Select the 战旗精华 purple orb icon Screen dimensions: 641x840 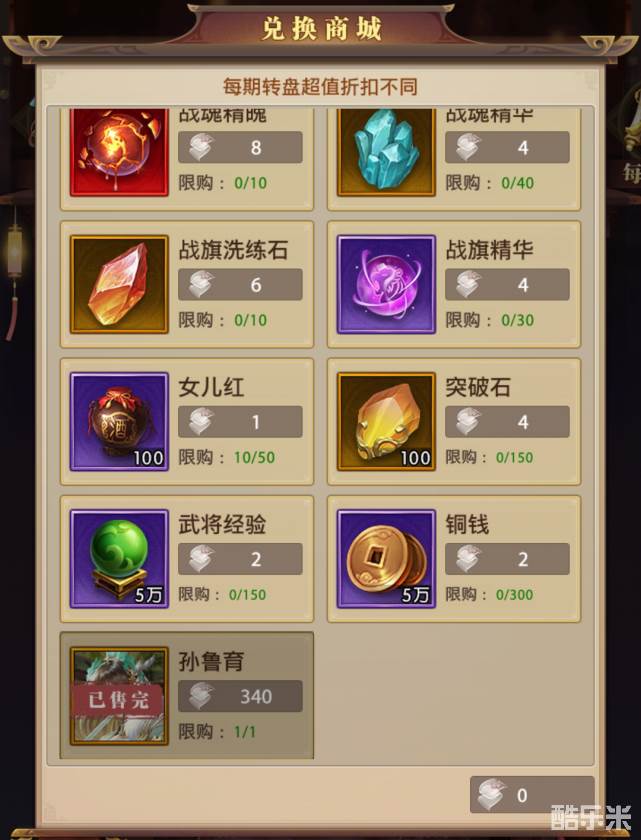pyautogui.click(x=386, y=284)
